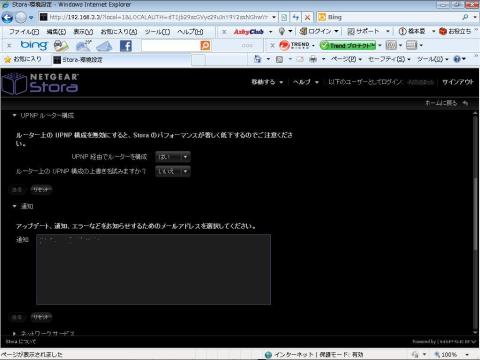480x360 pixels.
Task: Click the weather cloud icon in Bing toolbar
Action: click(x=83, y=45)
